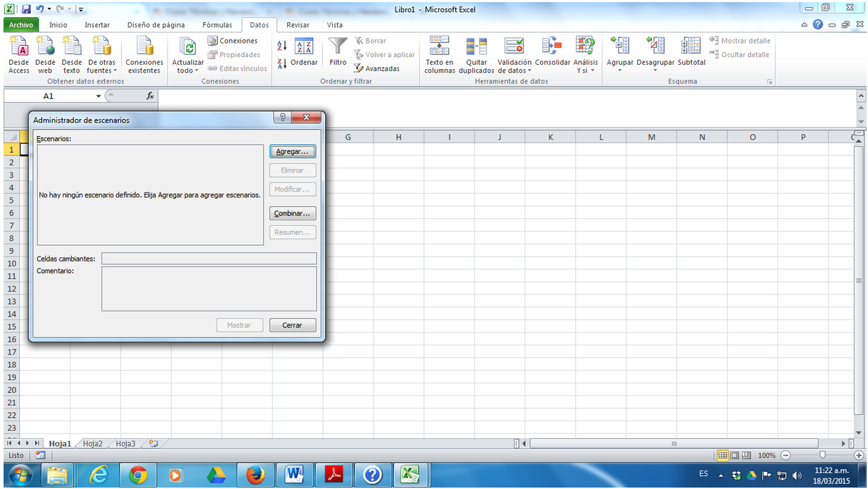Open Word from the taskbar
Image resolution: width=868 pixels, height=489 pixels.
point(294,475)
